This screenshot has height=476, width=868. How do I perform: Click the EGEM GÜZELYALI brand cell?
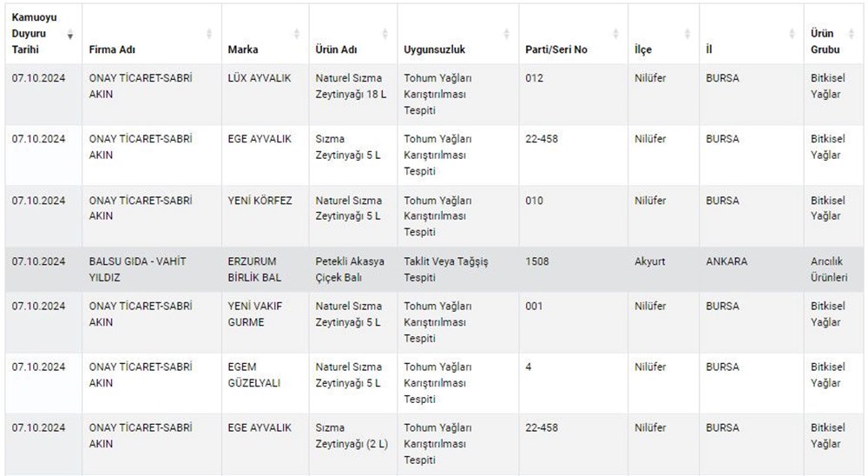[x=253, y=374]
